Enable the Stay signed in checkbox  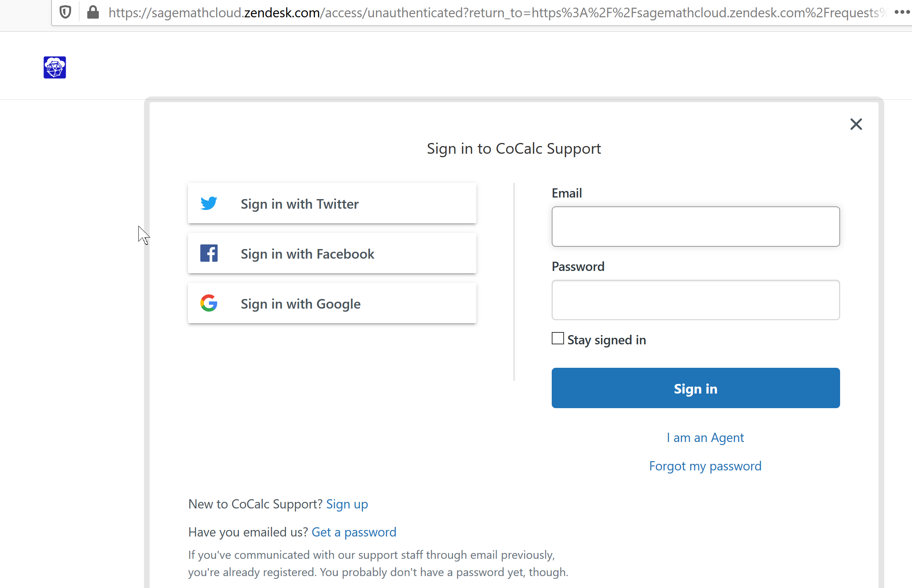click(558, 338)
